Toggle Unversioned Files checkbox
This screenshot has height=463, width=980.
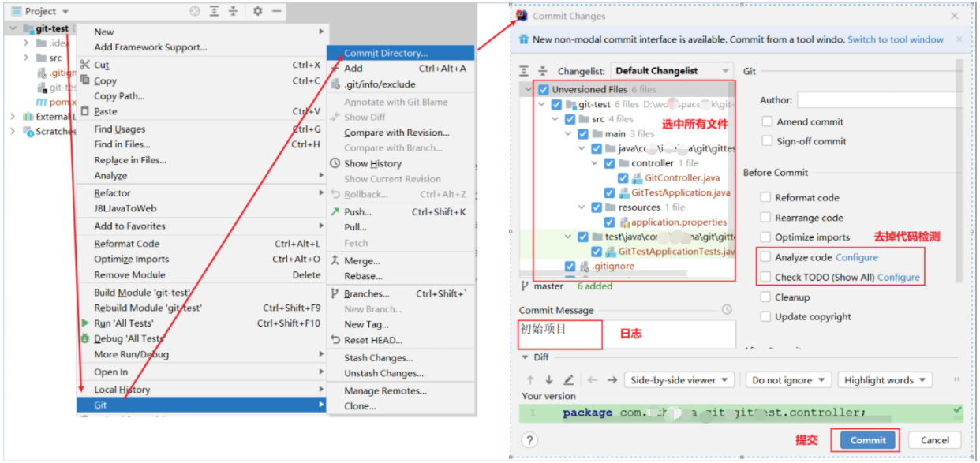[543, 90]
